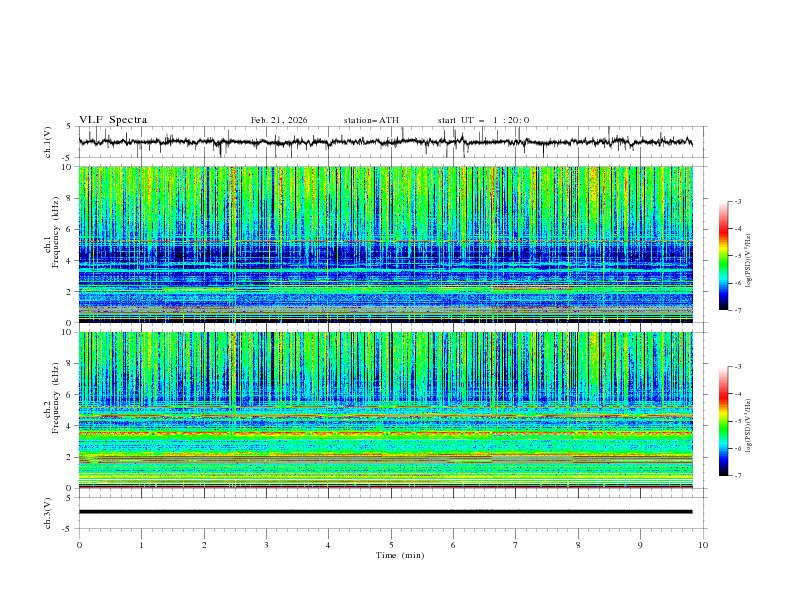The height and width of the screenshot is (612, 792).
Task: Click the ch.1 Frequency (kHz) axis label
Action: pyautogui.click(x=52, y=233)
